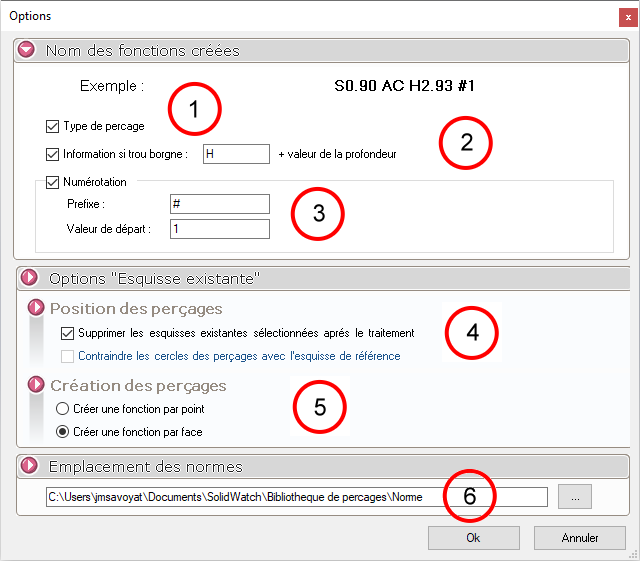Viewport: 640px width, 561px height.
Task: Expand the Options "Esquisse existante" section icon
Action: pyautogui.click(x=27, y=277)
